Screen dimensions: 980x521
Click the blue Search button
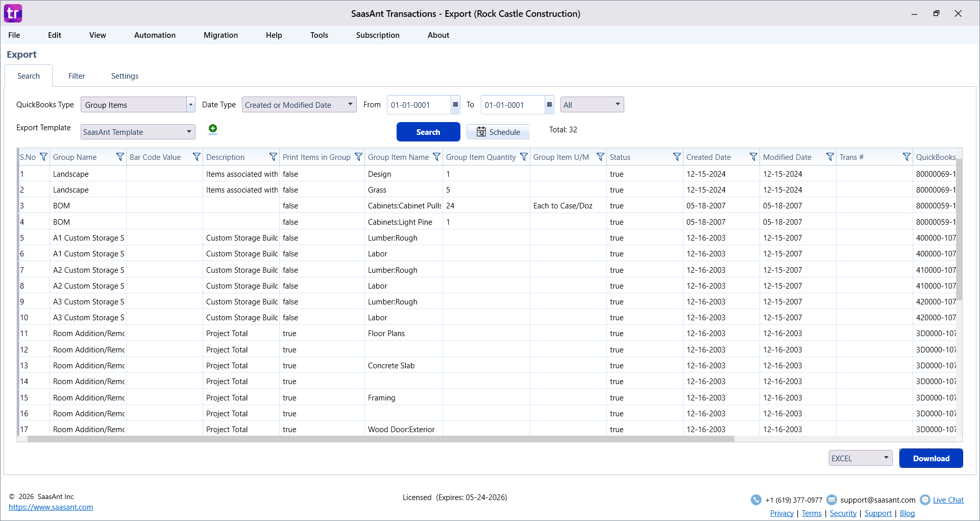(428, 132)
